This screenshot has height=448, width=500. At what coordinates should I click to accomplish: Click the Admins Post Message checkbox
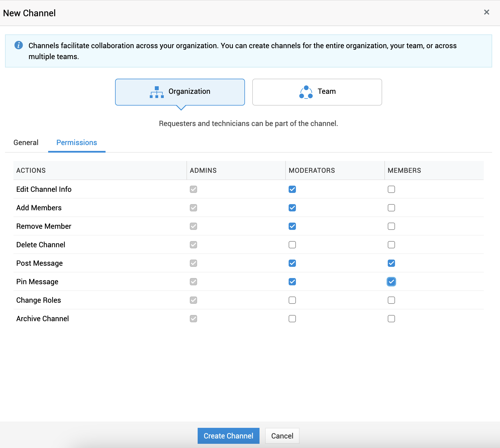(193, 263)
